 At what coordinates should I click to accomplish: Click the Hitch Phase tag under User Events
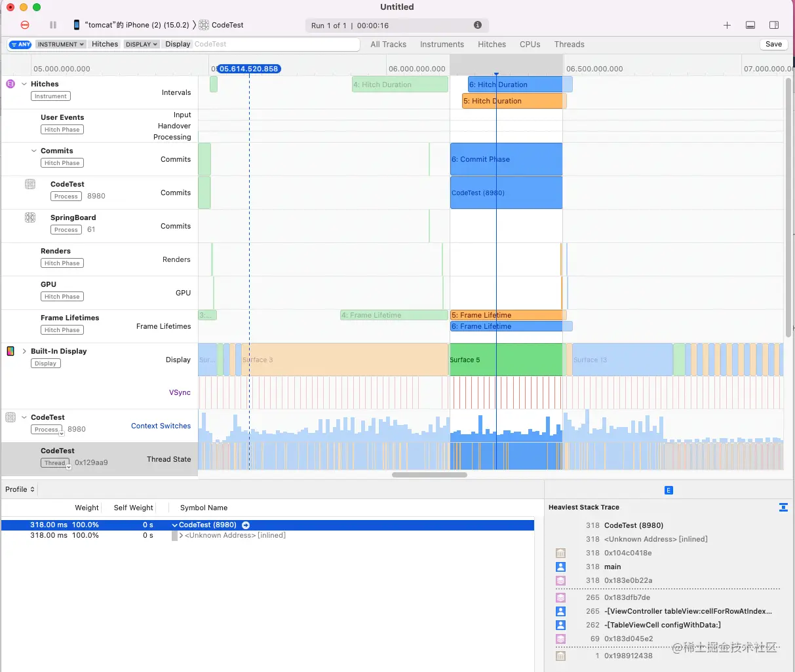pos(62,130)
